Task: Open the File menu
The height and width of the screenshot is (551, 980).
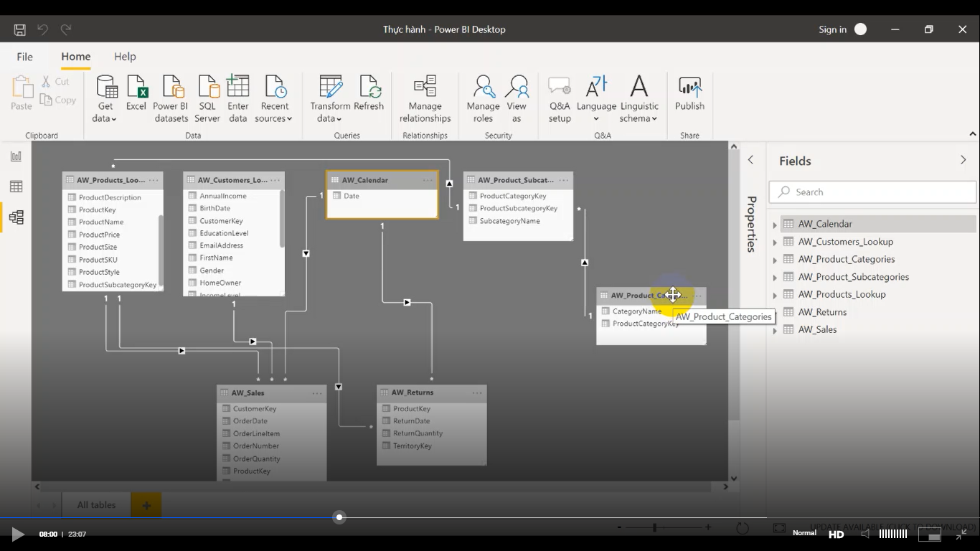Action: pos(24,57)
